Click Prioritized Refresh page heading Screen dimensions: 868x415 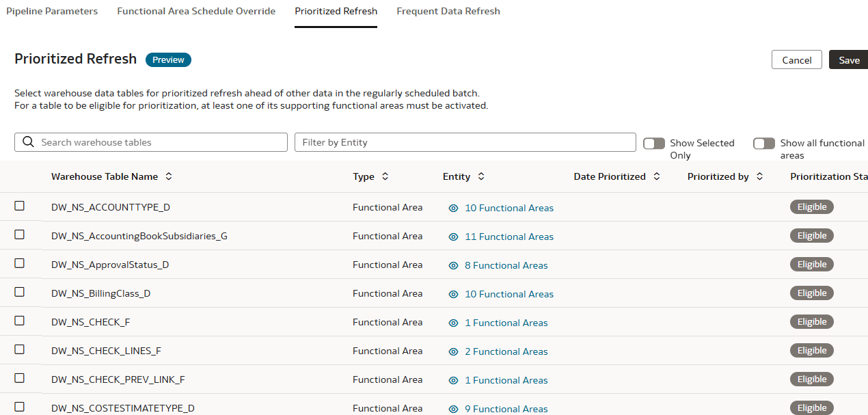pyautogui.click(x=76, y=59)
